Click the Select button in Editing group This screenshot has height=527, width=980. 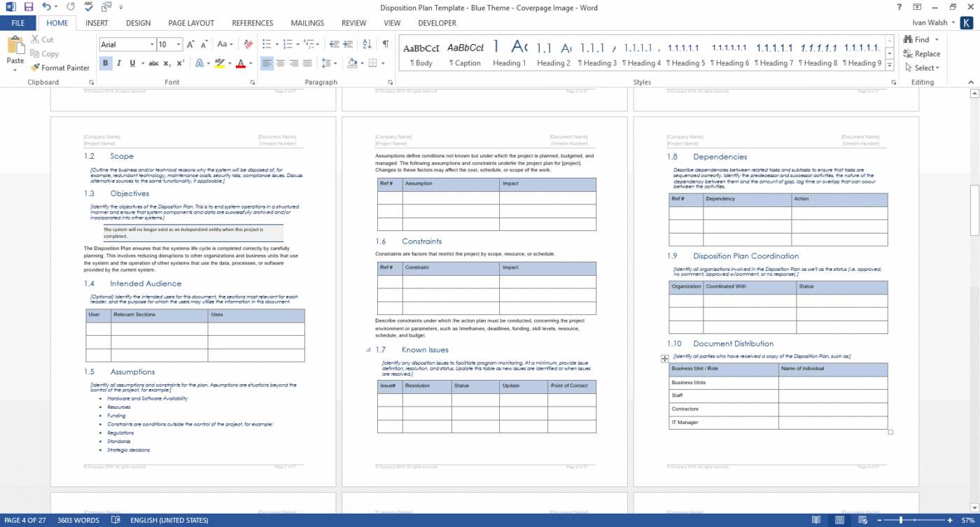point(921,68)
